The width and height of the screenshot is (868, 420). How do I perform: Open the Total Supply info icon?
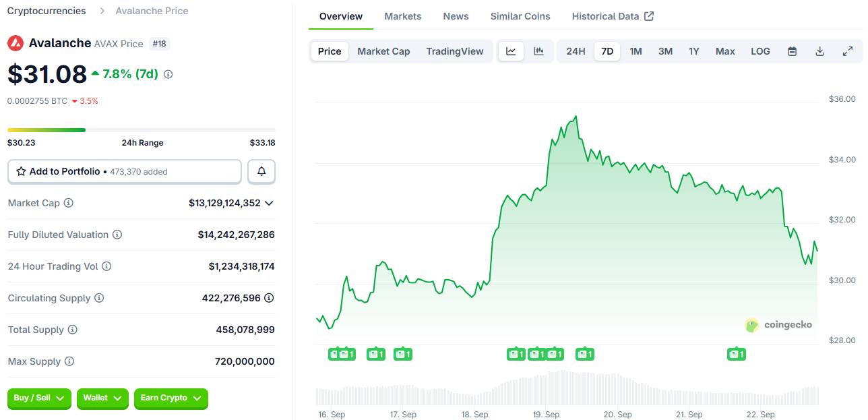point(73,330)
